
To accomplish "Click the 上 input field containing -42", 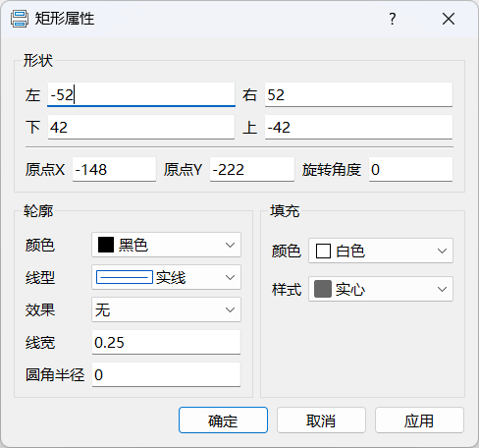I will (358, 127).
